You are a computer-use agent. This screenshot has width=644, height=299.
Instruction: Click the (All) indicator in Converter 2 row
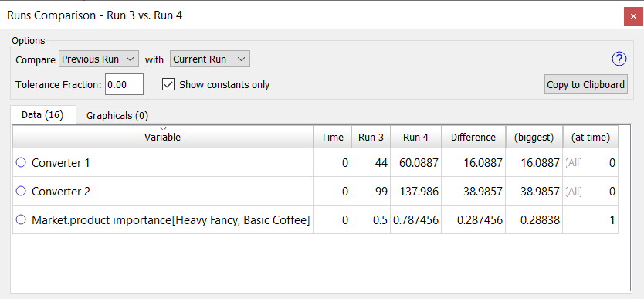coord(574,192)
